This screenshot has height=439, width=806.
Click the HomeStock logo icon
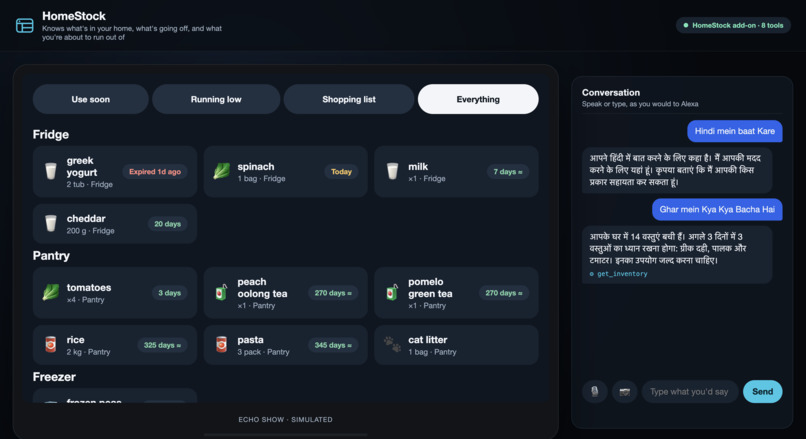coord(25,25)
